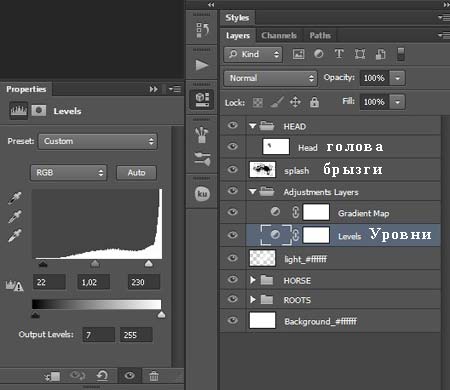Open the Layers panel flyout menu
Screen dimensions: 450x390
(444, 35)
